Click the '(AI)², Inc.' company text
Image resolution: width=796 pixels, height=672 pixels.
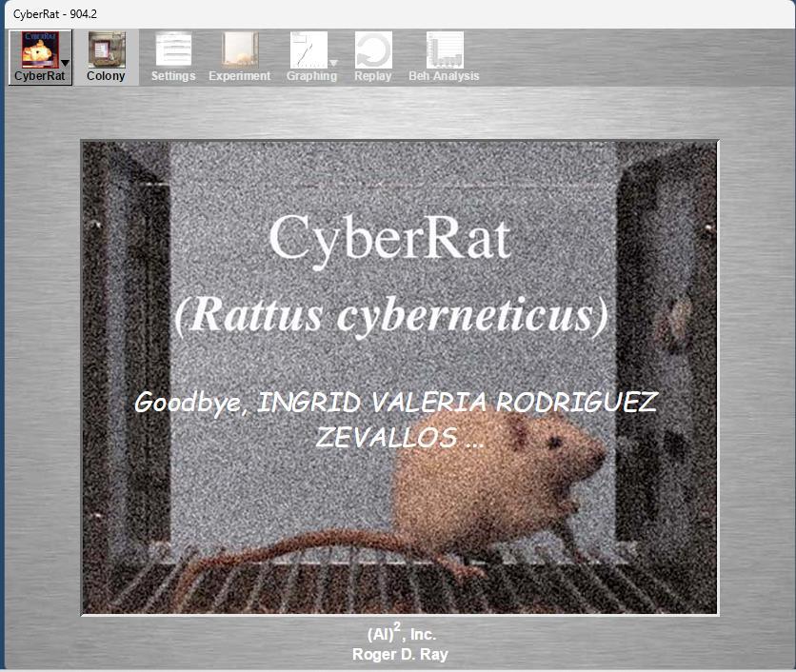point(402,633)
